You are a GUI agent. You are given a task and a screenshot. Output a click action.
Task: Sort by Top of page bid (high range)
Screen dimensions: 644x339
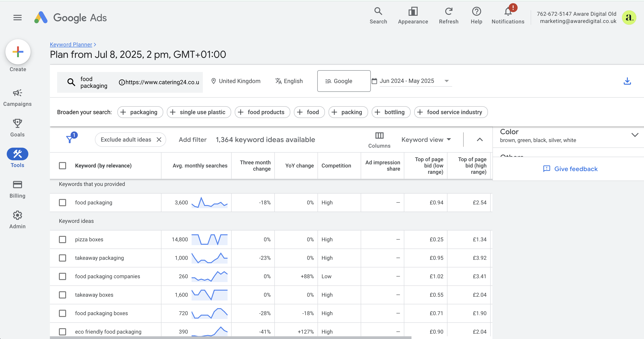tap(472, 166)
